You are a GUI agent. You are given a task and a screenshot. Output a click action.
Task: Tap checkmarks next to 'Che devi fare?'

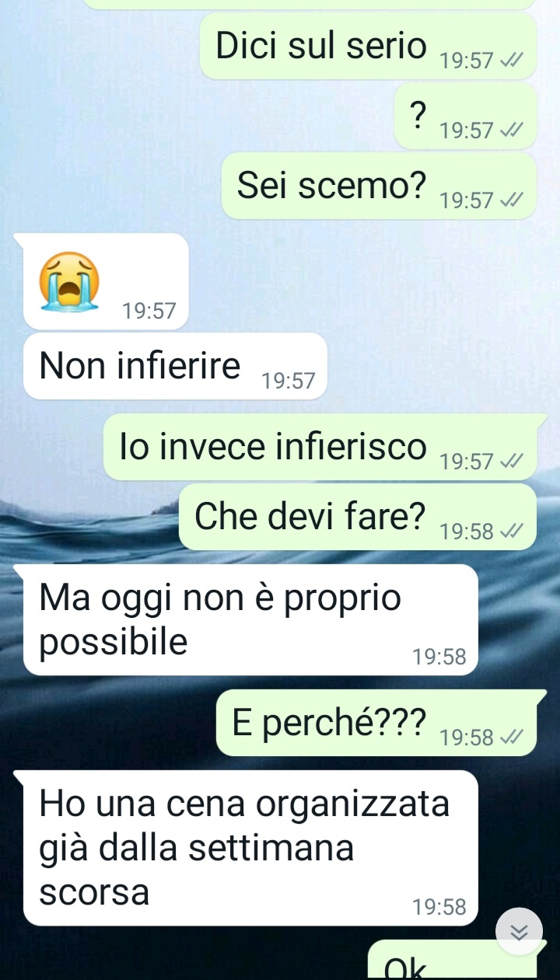pyautogui.click(x=513, y=532)
